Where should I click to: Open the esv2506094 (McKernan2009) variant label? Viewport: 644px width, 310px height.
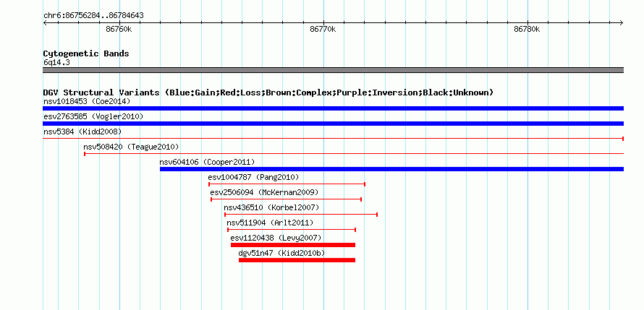[x=264, y=192]
